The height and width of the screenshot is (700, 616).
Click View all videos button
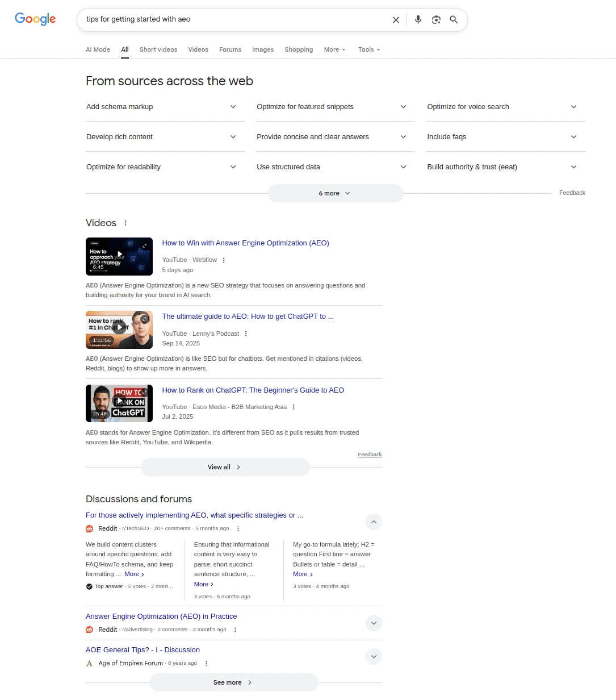[225, 467]
